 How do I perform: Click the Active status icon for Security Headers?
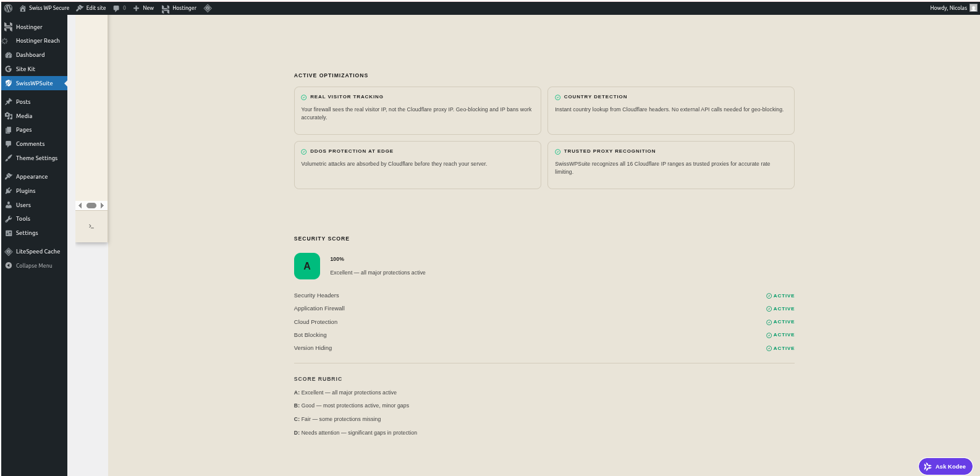point(769,296)
